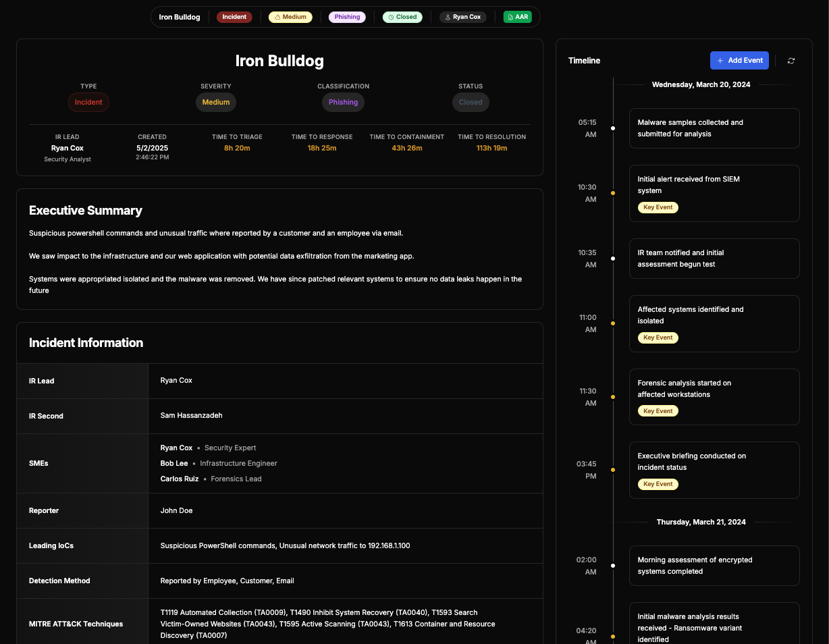The image size is (829, 644).
Task: Click the Incident type badge
Action: point(234,17)
